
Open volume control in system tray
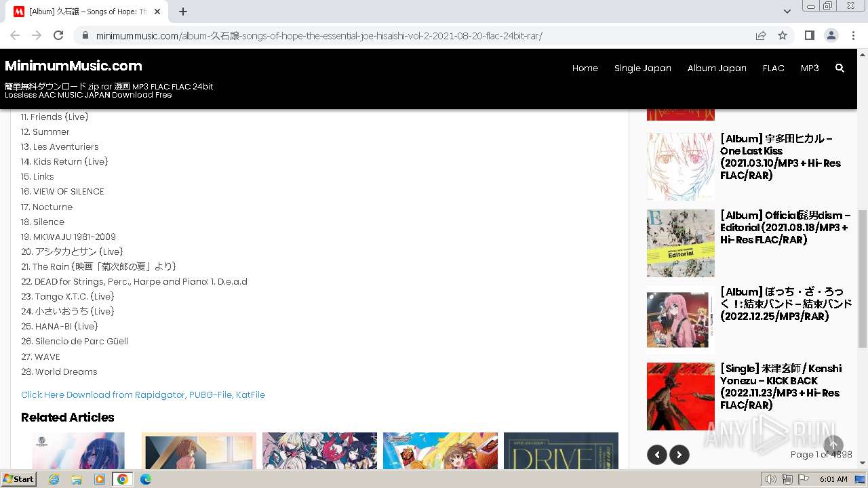[x=771, y=479]
